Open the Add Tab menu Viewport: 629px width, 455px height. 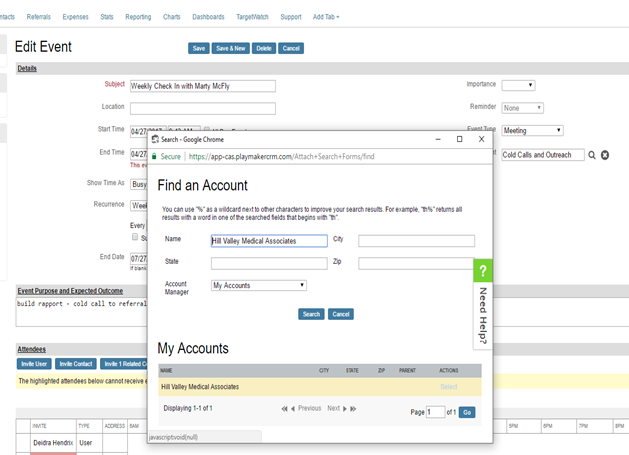click(x=326, y=17)
